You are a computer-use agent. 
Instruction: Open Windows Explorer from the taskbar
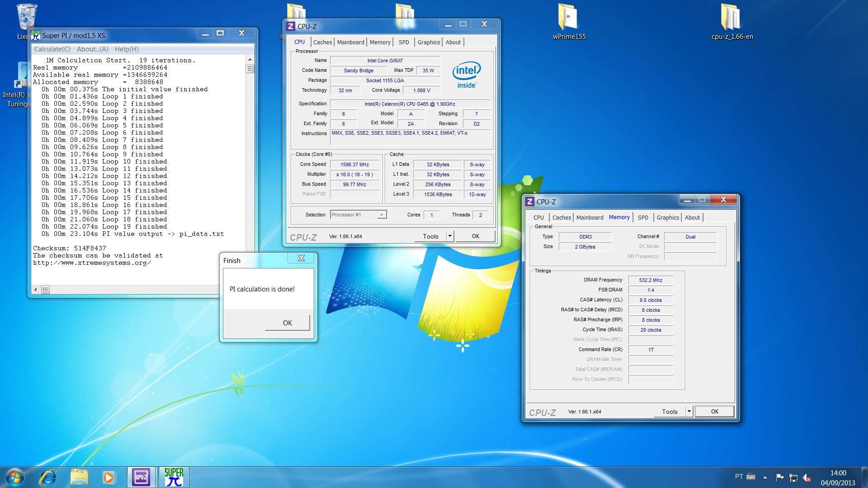[79, 477]
